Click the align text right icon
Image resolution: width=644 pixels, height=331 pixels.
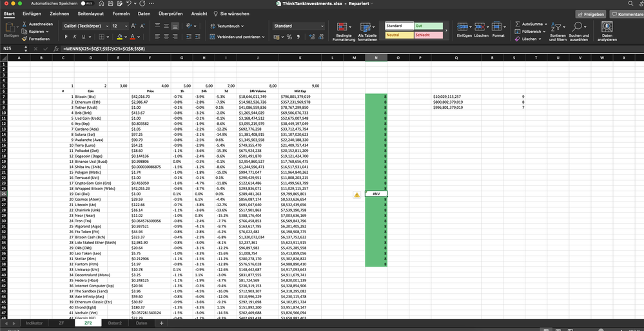[x=175, y=37]
